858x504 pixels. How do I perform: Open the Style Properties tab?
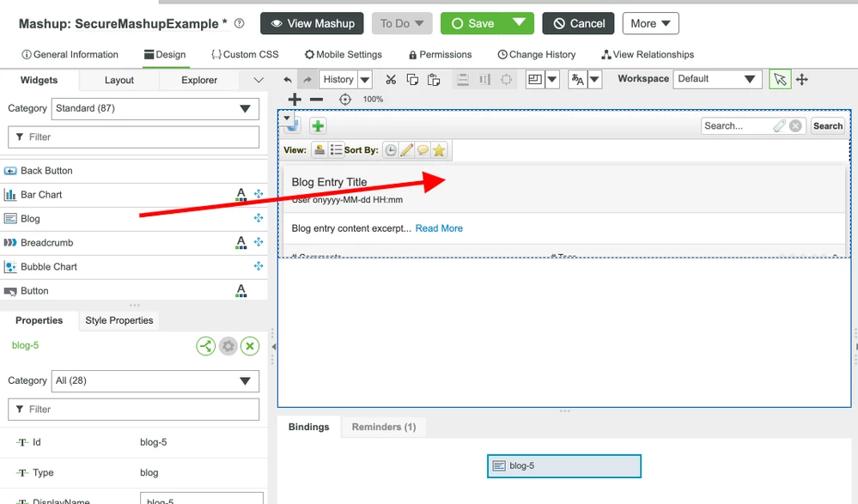pos(119,320)
